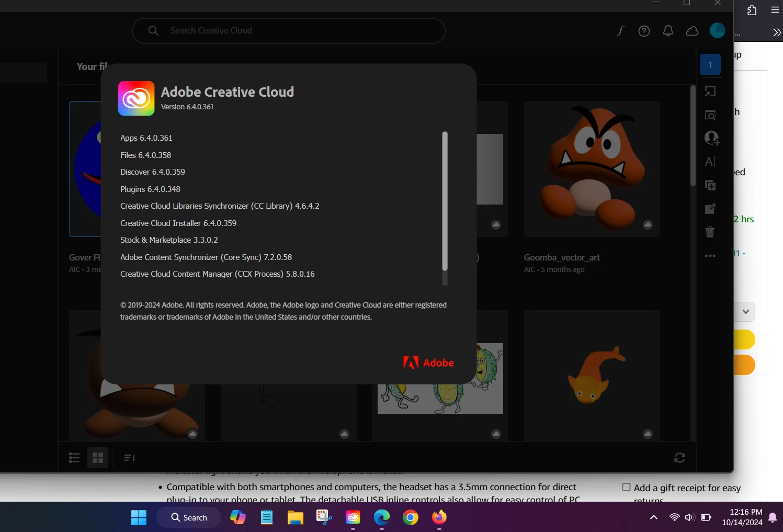This screenshot has width=783, height=532.
Task: Open Firefox from the taskbar
Action: point(439,517)
